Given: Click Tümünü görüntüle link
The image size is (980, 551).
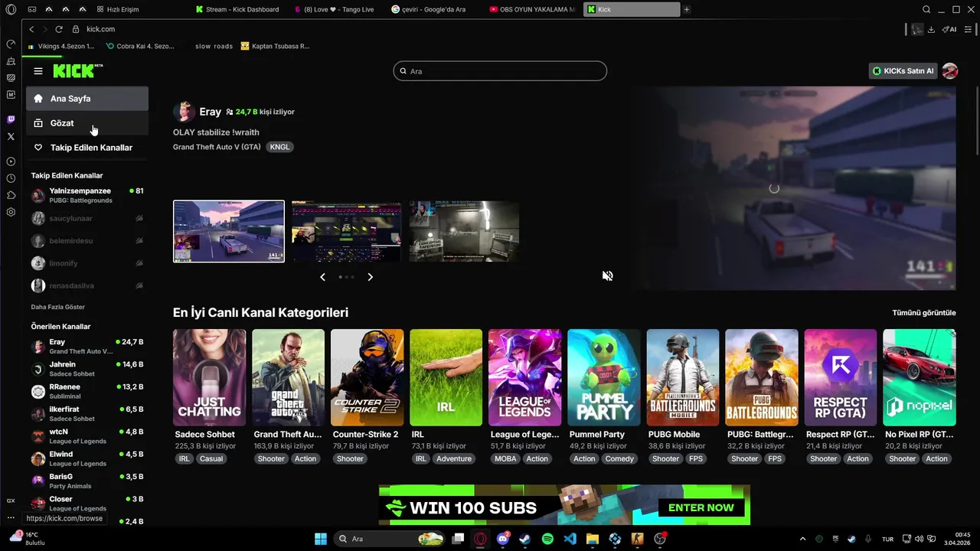Looking at the screenshot, I should (924, 312).
